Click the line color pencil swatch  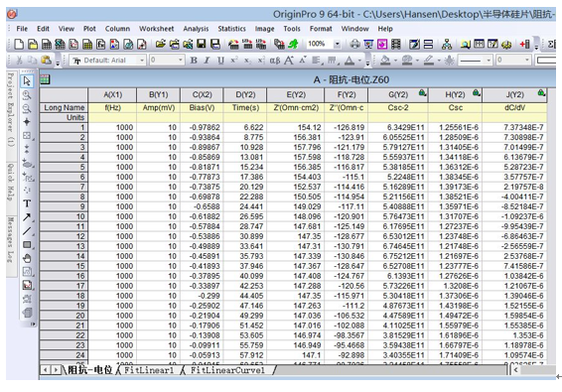click(x=429, y=61)
